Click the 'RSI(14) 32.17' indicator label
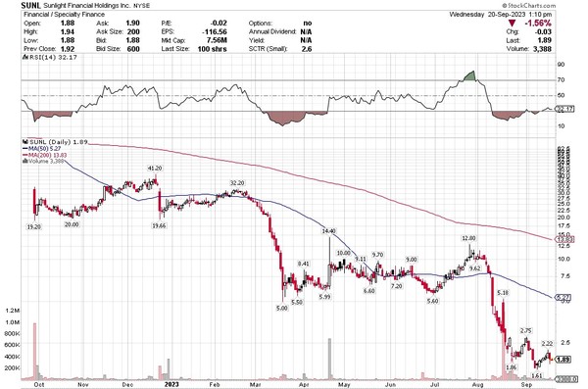Viewport: 588px width, 389px height. coord(53,58)
